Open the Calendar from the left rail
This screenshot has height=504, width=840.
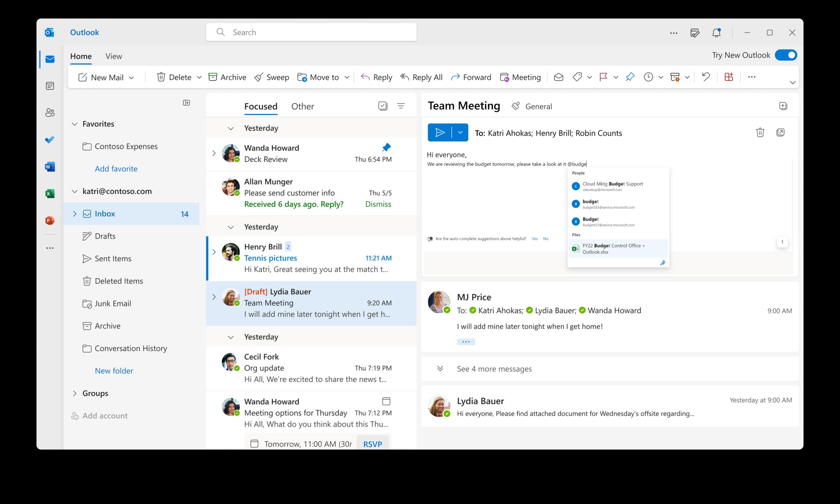click(50, 86)
